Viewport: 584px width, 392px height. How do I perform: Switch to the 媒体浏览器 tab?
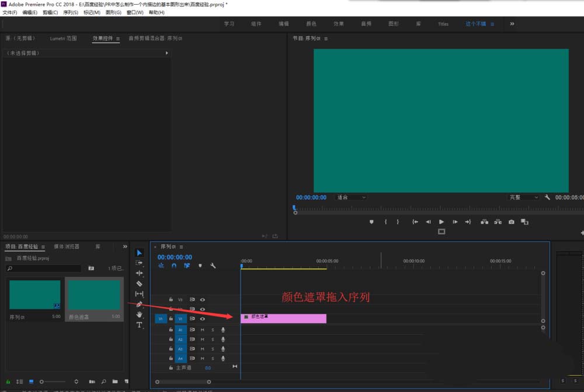click(x=67, y=247)
